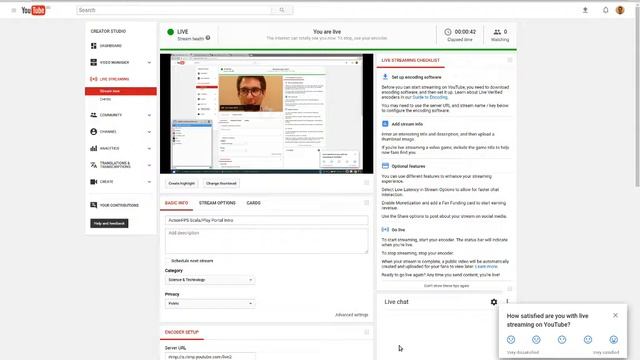Click the Create highlight button
The height and width of the screenshot is (360, 640).
click(x=182, y=183)
